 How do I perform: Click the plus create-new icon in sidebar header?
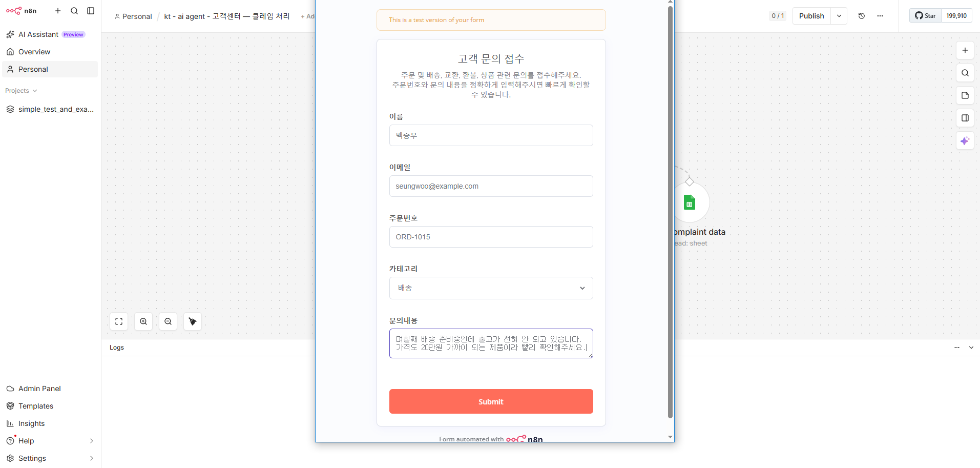point(58,11)
